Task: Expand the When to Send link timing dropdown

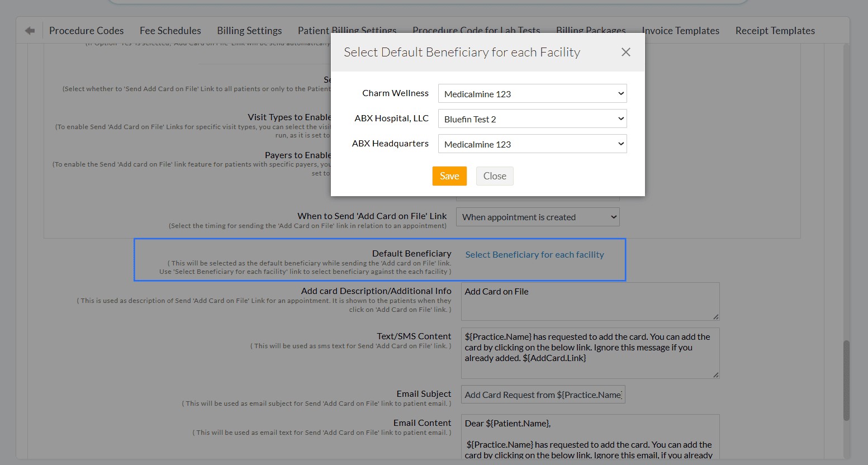Action: 538,217
